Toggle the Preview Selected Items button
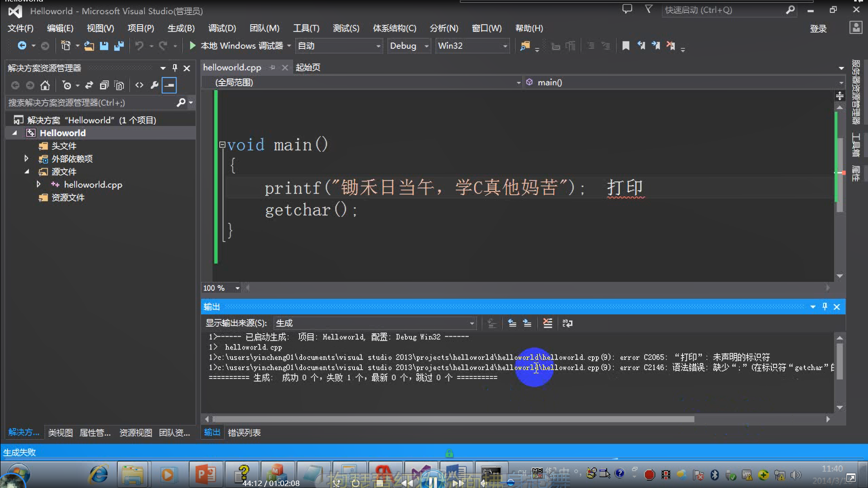The width and height of the screenshot is (868, 488). 169,85
